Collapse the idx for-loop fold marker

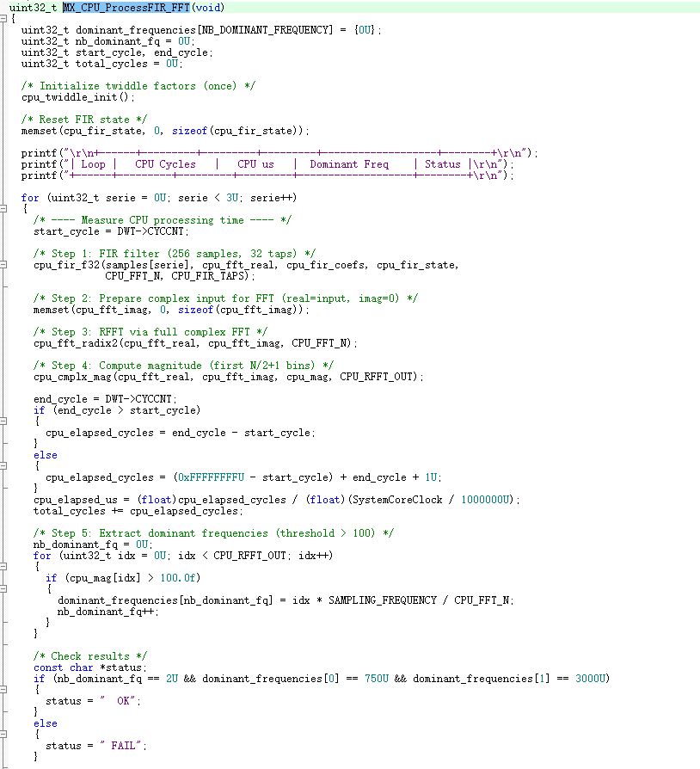(3, 566)
